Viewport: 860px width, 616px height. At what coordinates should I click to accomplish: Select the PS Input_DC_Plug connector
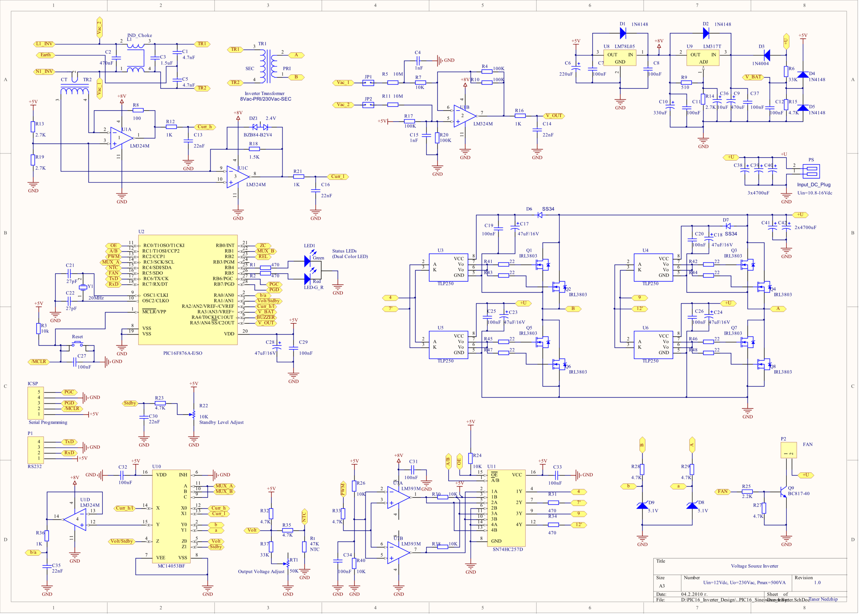point(811,171)
